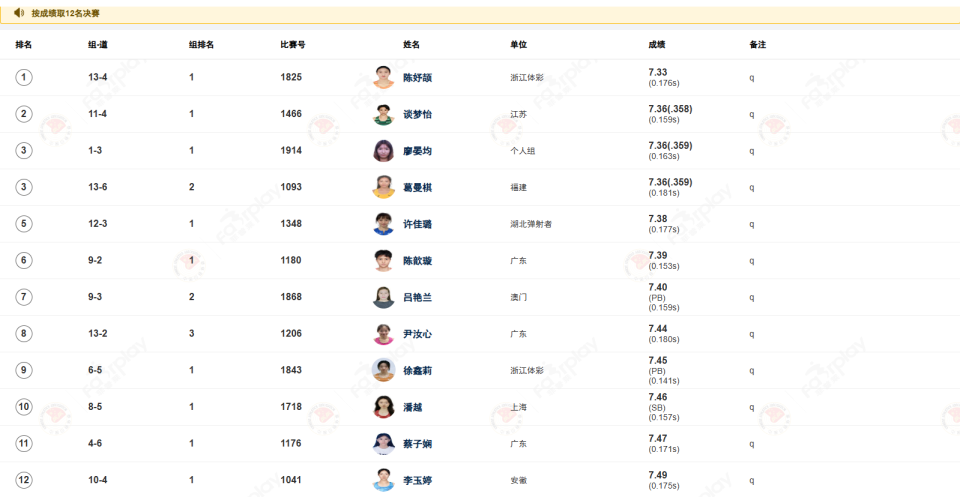Image resolution: width=960 pixels, height=497 pixels.
Task: Click the rank 12 circle badge
Action: coord(24,480)
